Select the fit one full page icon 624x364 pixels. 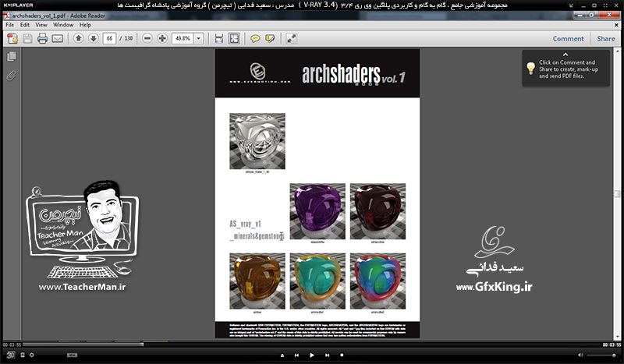click(234, 38)
